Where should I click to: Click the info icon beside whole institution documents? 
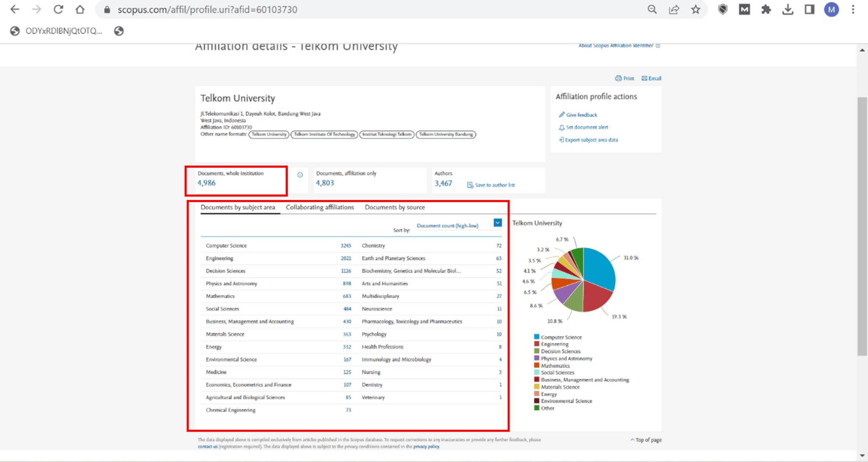coord(300,175)
